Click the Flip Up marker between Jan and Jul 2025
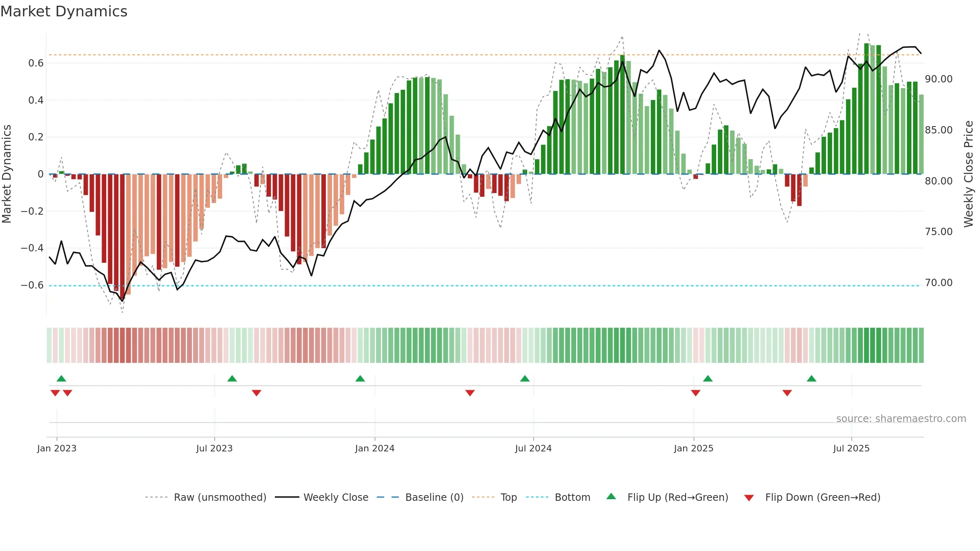This screenshot has height=551, width=980. [811, 378]
